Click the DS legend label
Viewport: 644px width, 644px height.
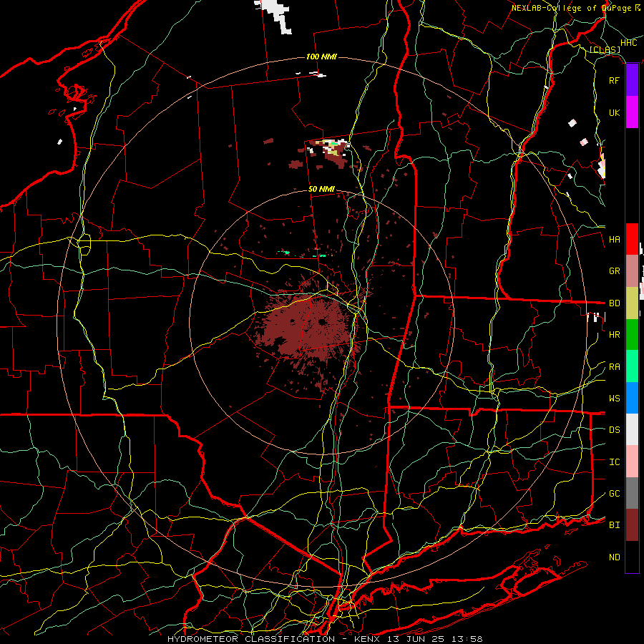pos(615,430)
